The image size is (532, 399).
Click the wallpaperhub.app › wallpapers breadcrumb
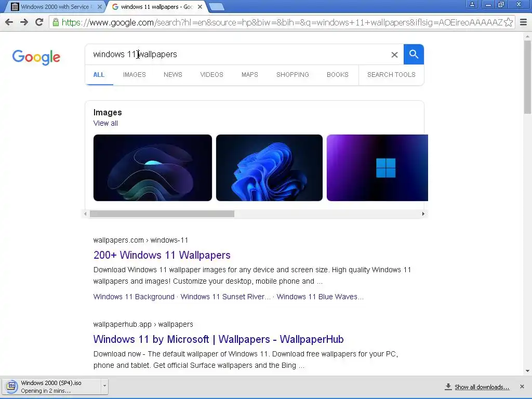click(143, 324)
